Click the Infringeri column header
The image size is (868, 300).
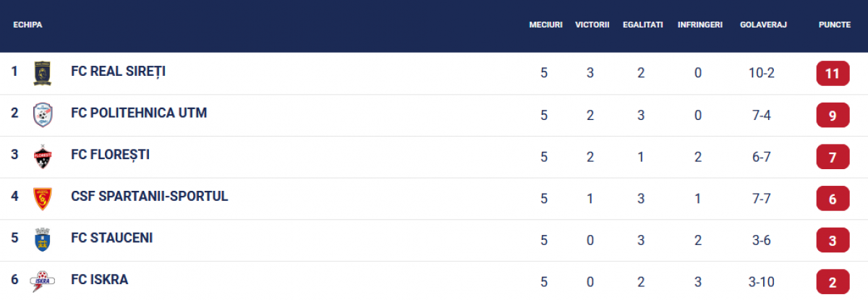click(x=699, y=25)
